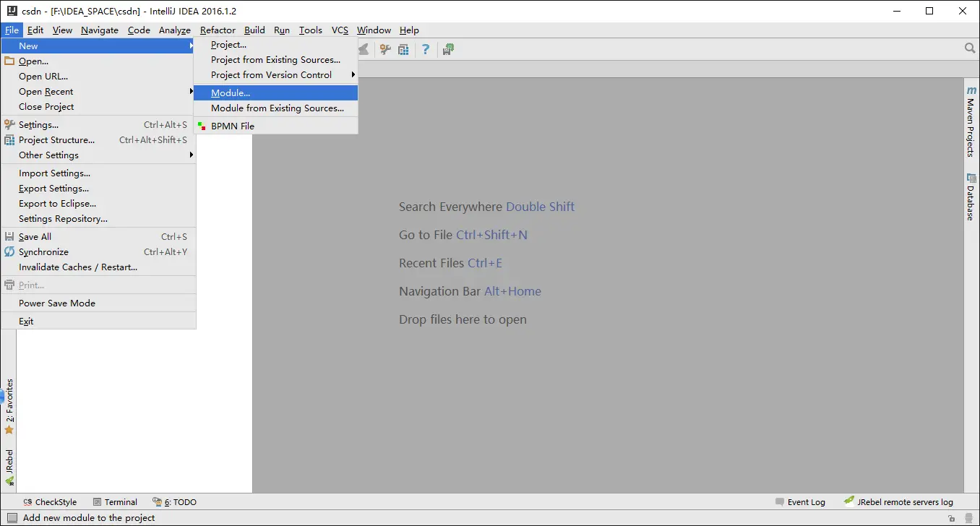Click Save All in File menu
980x526 pixels.
tap(98, 237)
